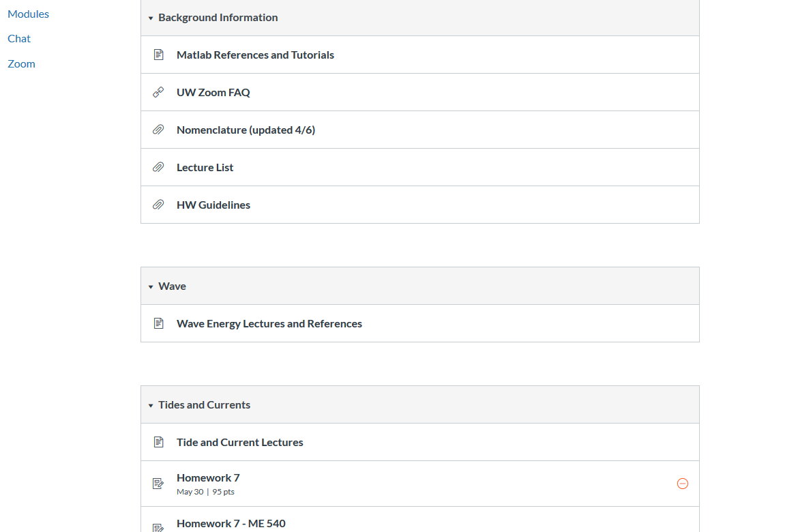Click page icon beside Matlab References and Tutorials
Screen dimensions: 798x532
tap(158, 55)
